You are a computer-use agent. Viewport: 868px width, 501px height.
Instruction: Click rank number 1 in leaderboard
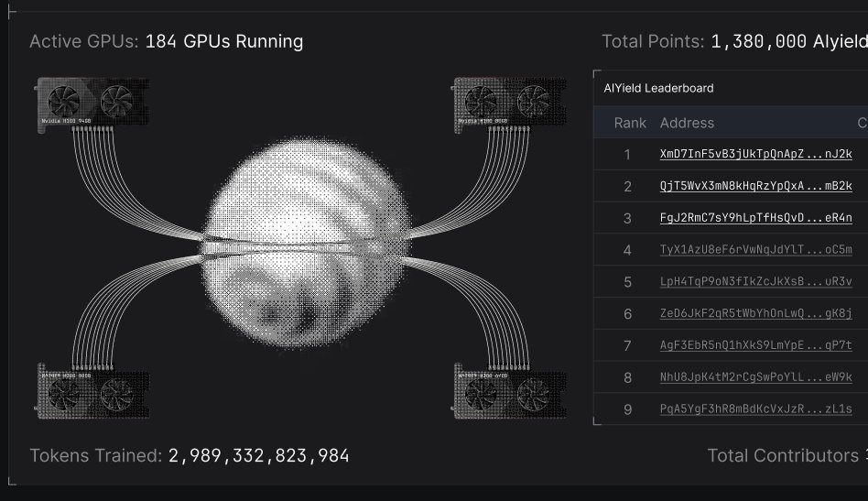tap(627, 155)
